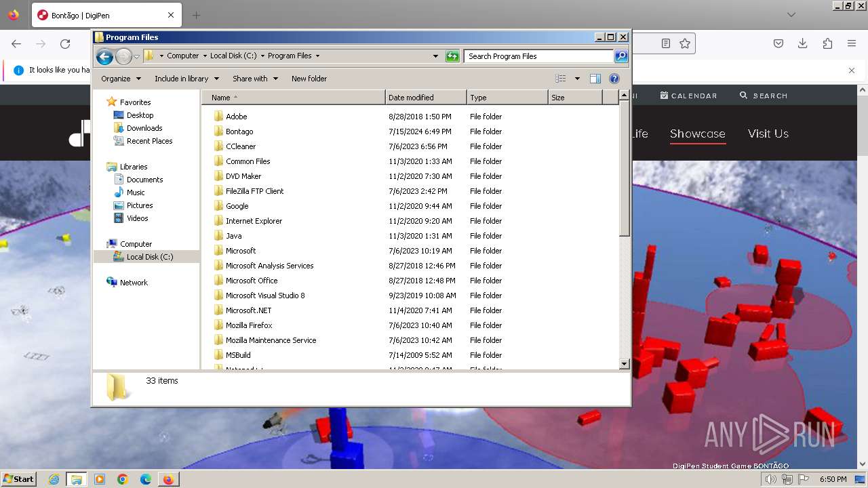
Task: Sort by the Type column header
Action: click(x=507, y=98)
